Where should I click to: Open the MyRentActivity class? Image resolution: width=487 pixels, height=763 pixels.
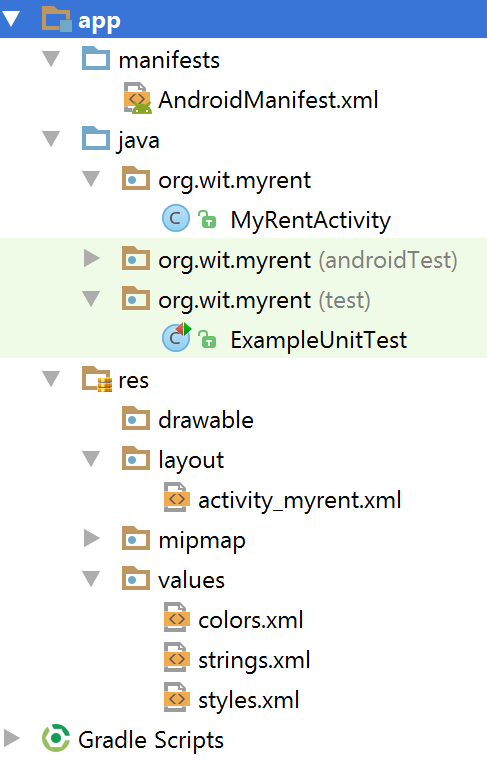coord(310,220)
